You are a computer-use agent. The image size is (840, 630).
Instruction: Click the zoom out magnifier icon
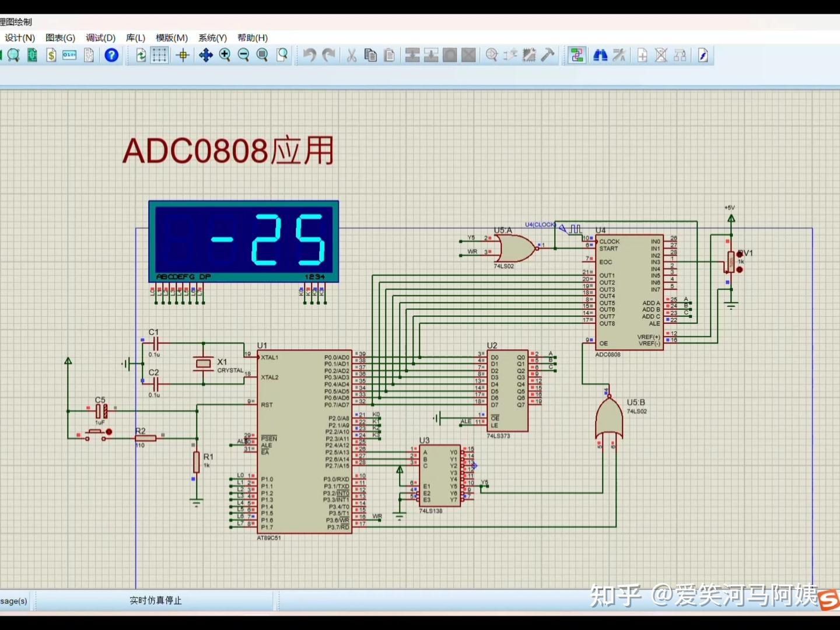click(244, 55)
